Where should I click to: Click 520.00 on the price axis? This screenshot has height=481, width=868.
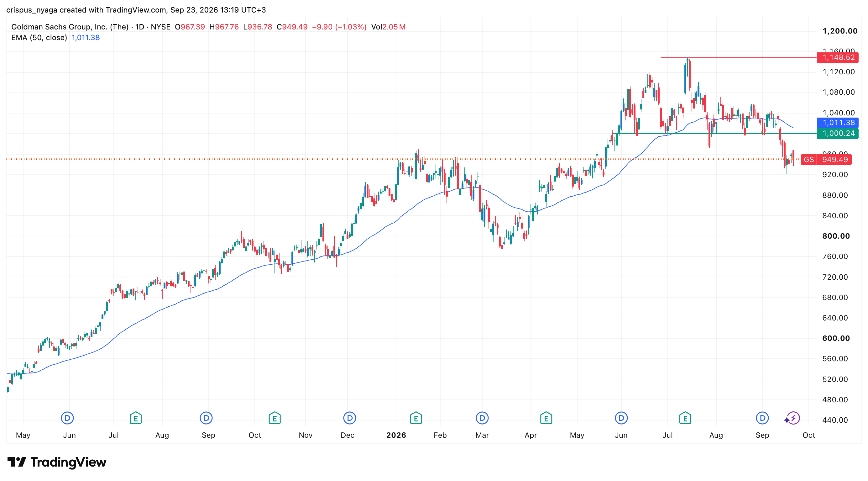click(x=835, y=379)
